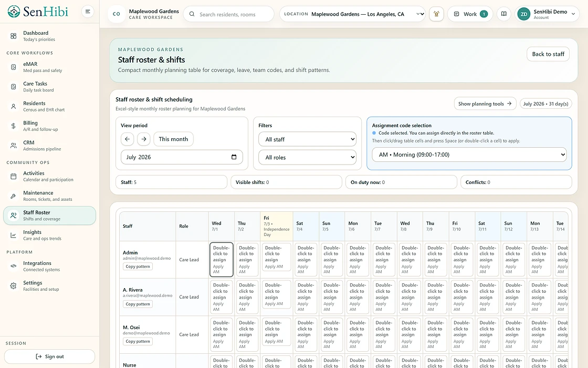Click Copy pattern for A. Rivera

pyautogui.click(x=138, y=304)
